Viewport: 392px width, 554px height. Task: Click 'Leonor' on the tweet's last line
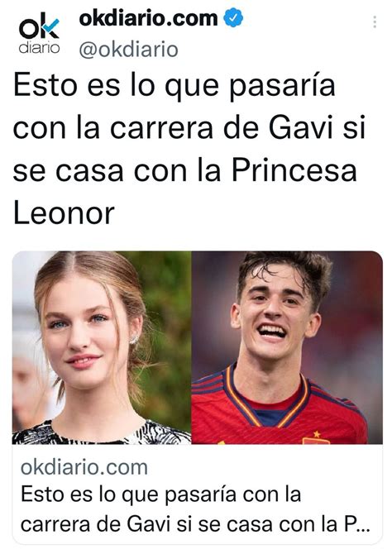click(64, 213)
